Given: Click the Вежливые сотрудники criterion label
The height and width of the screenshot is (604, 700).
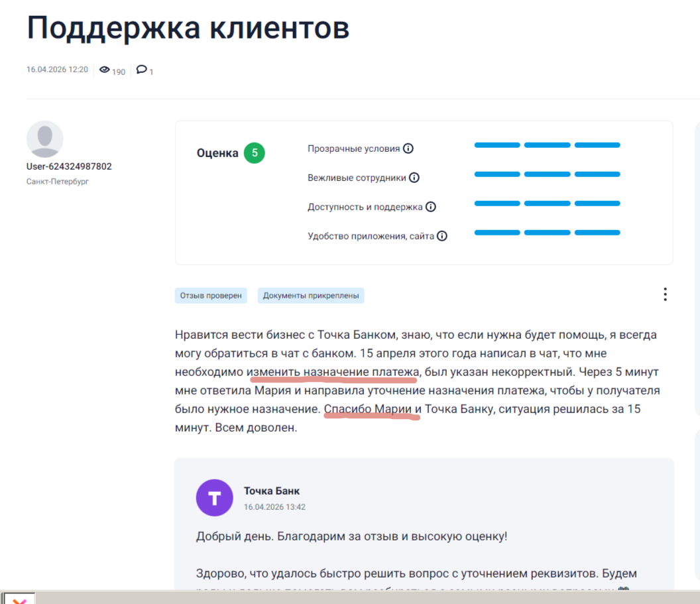Looking at the screenshot, I should pos(357,178).
